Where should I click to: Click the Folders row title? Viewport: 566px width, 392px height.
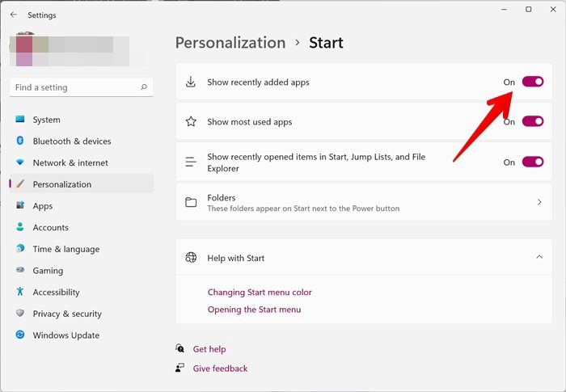(222, 197)
